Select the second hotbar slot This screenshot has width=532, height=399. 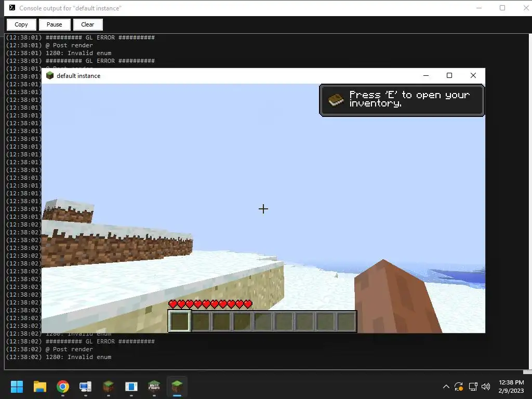point(201,321)
